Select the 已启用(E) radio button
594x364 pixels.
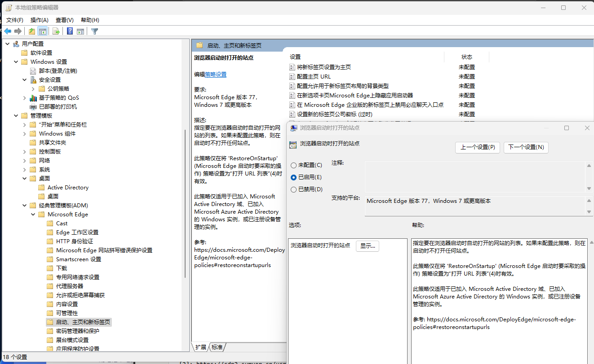[294, 178]
